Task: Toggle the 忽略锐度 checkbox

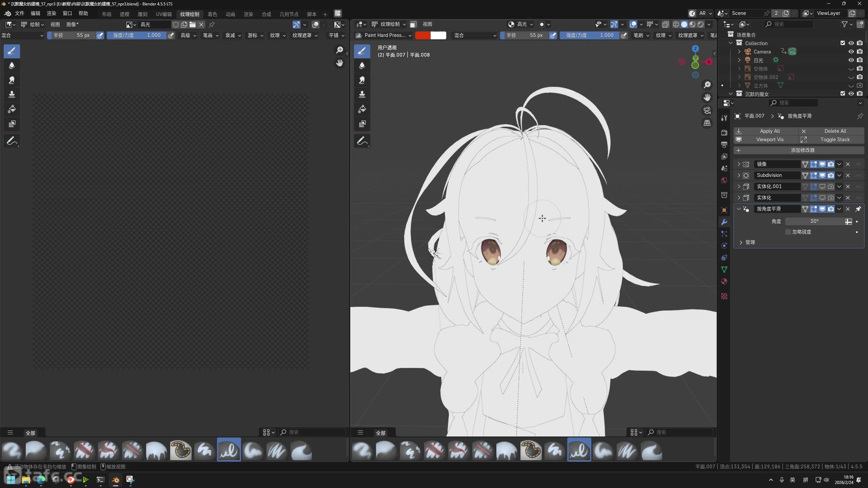Action: coord(788,232)
